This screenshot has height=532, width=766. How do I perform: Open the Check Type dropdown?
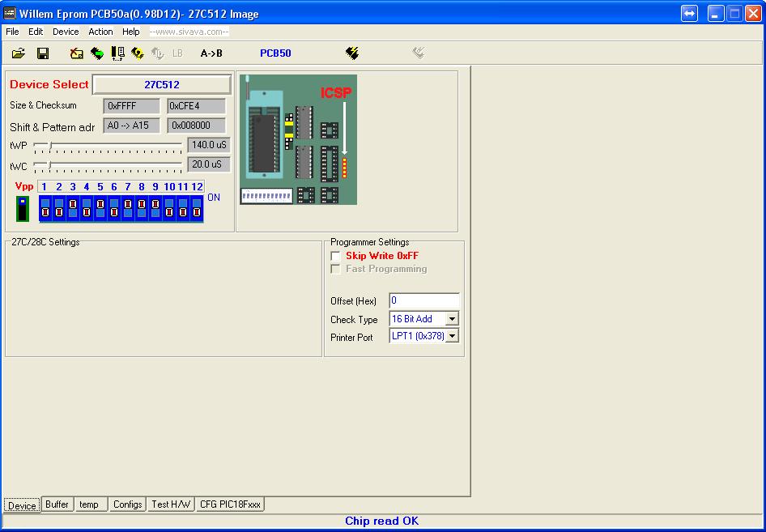(x=452, y=319)
